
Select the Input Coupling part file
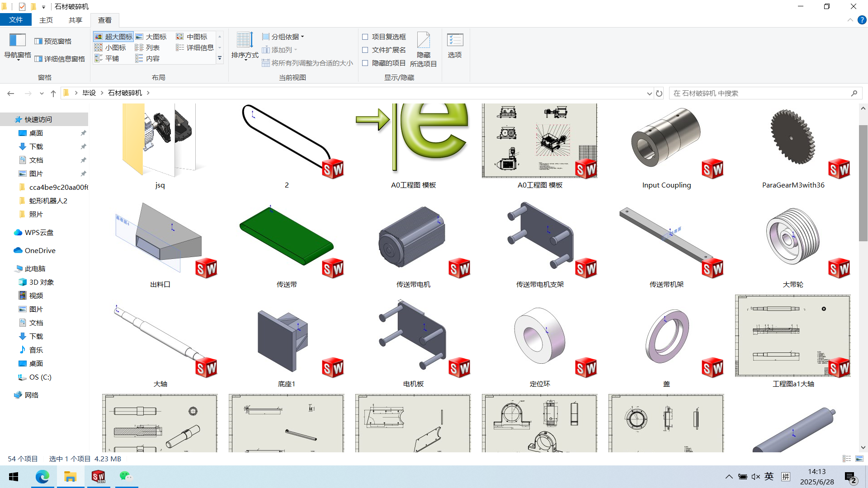coord(666,147)
